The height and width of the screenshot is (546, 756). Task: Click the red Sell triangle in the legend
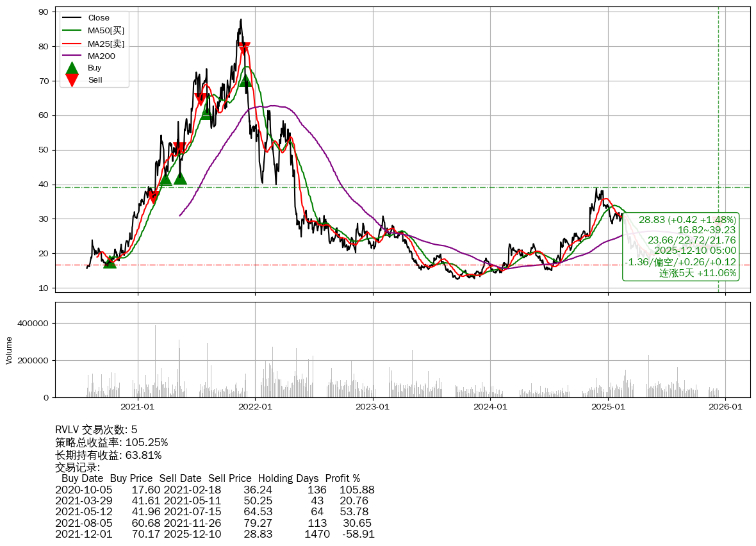point(72,80)
